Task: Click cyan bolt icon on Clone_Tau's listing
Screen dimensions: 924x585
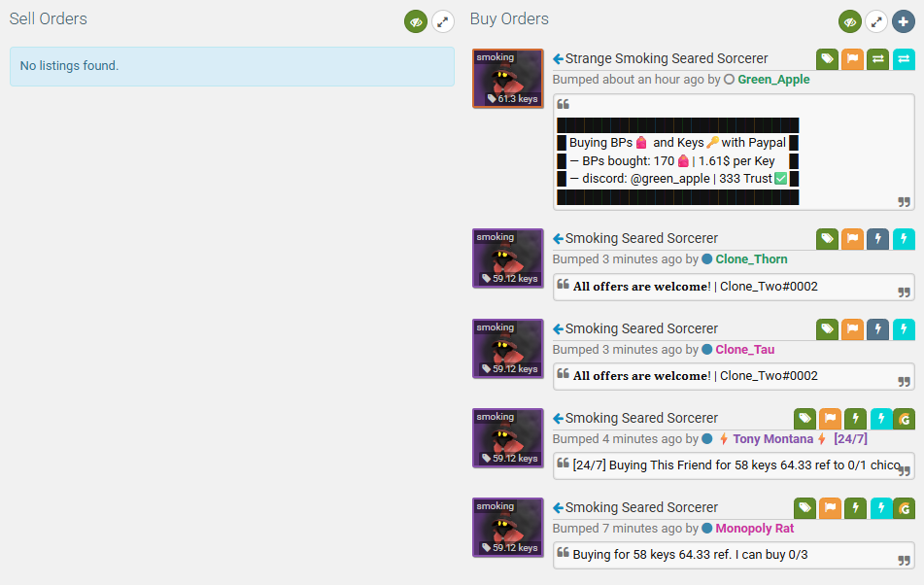Action: (904, 328)
